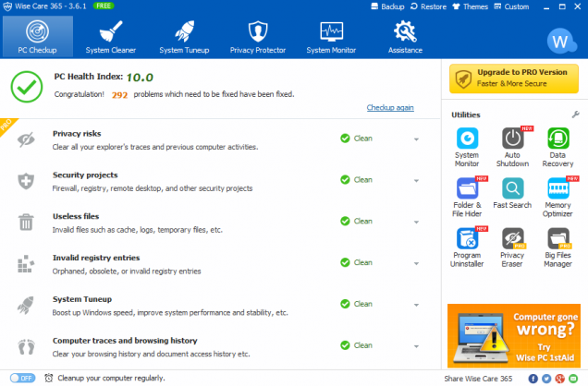
Task: Click the Utilities section heading
Action: point(466,115)
